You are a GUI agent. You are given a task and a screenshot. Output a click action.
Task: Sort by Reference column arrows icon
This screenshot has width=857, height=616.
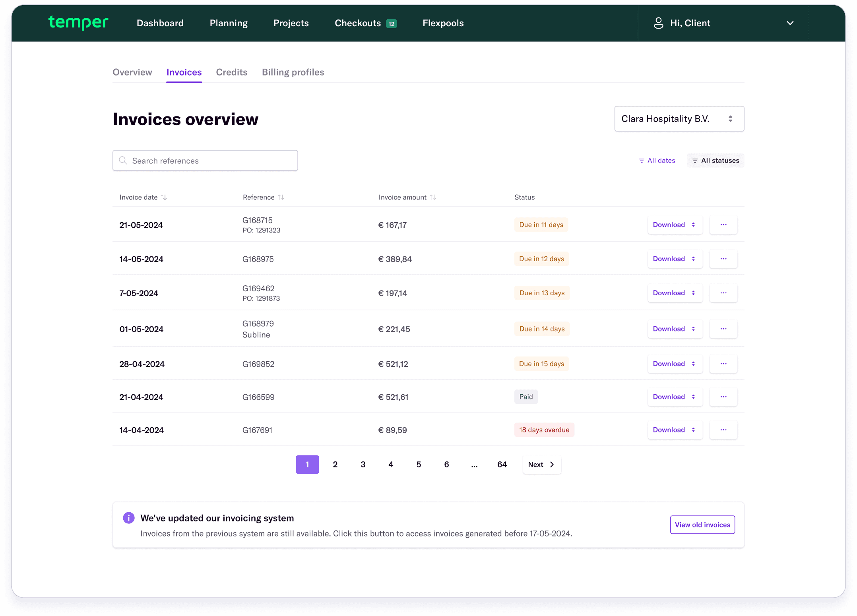(x=281, y=197)
